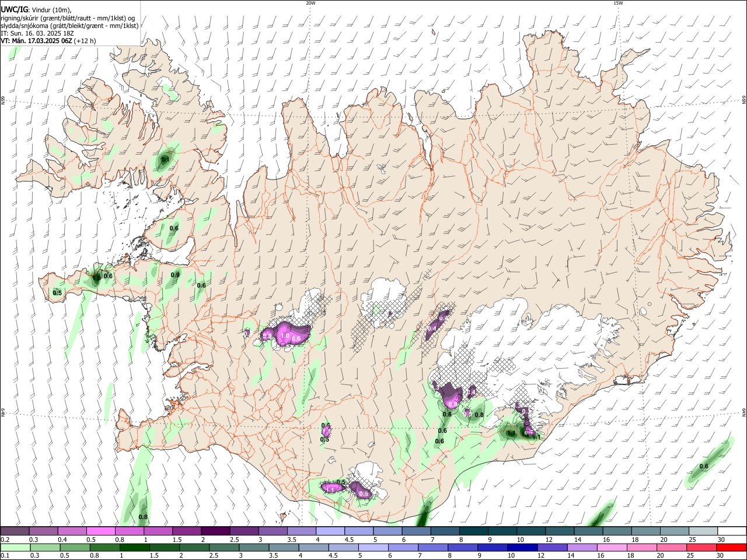Viewport: 747px width, 560px height.
Task: Click the lavender 14 mm rain-scale swatch
Action: (x=582, y=547)
